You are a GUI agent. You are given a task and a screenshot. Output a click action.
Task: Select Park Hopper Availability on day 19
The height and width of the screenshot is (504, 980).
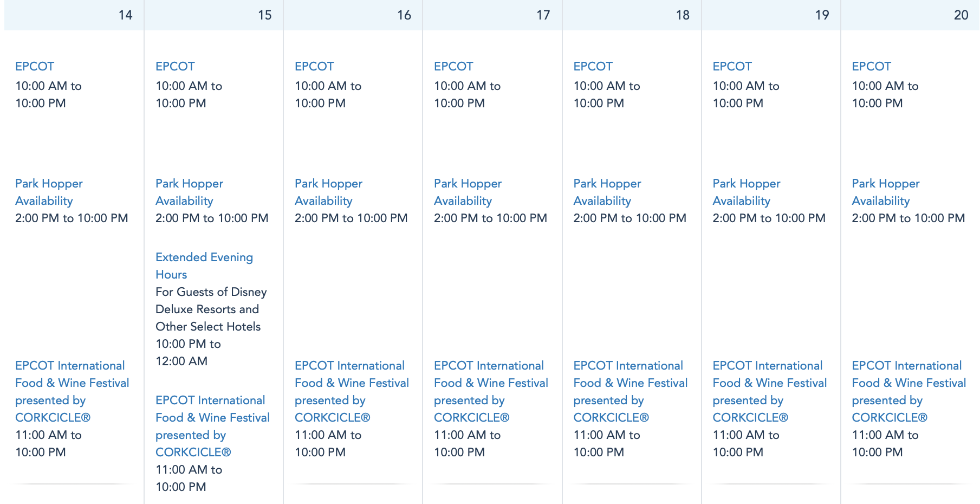pyautogui.click(x=746, y=192)
